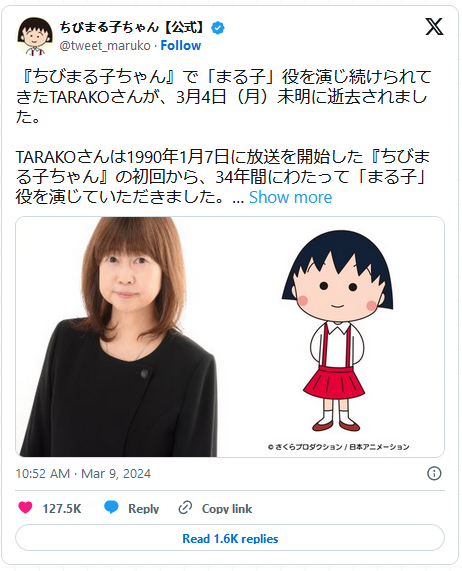Expand tweet text with Show more

pyautogui.click(x=290, y=197)
